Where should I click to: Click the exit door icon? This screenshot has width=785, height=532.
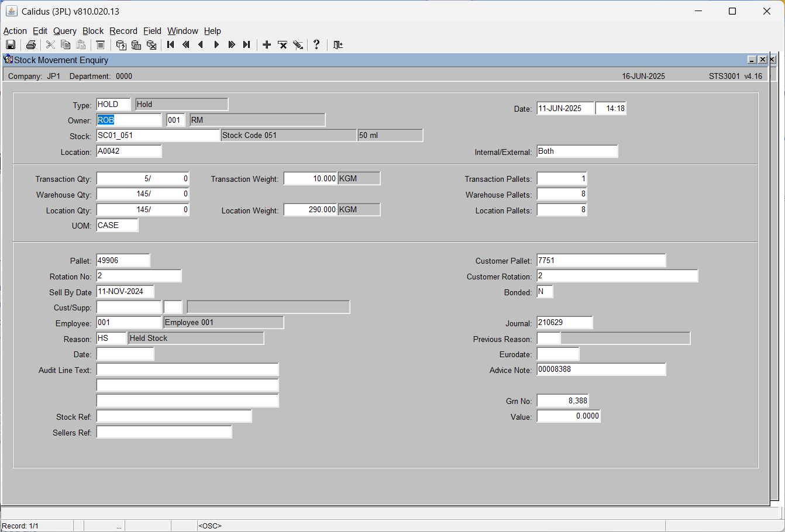[x=338, y=45]
